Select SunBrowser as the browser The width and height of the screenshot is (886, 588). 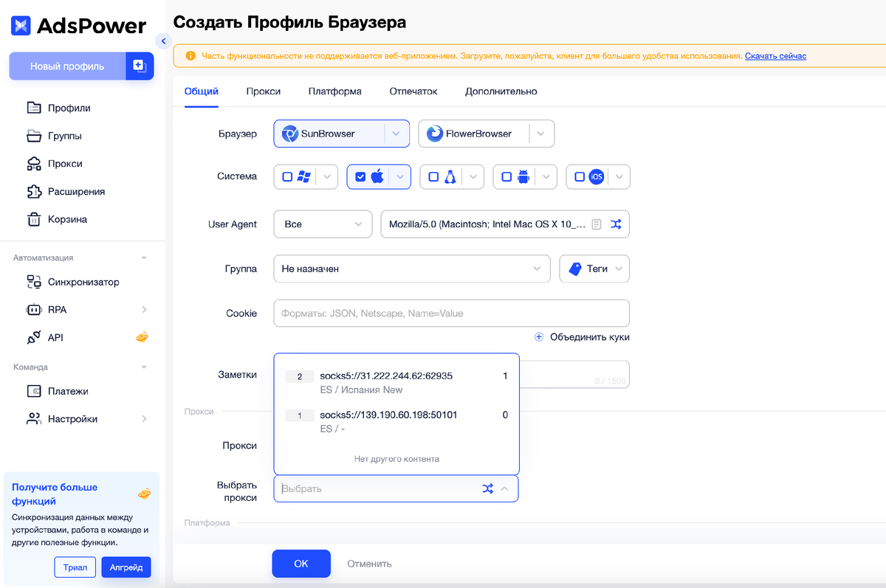(x=329, y=134)
